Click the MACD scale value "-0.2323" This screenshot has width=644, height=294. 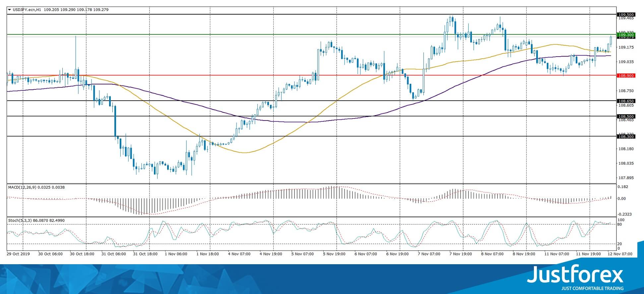(x=625, y=214)
